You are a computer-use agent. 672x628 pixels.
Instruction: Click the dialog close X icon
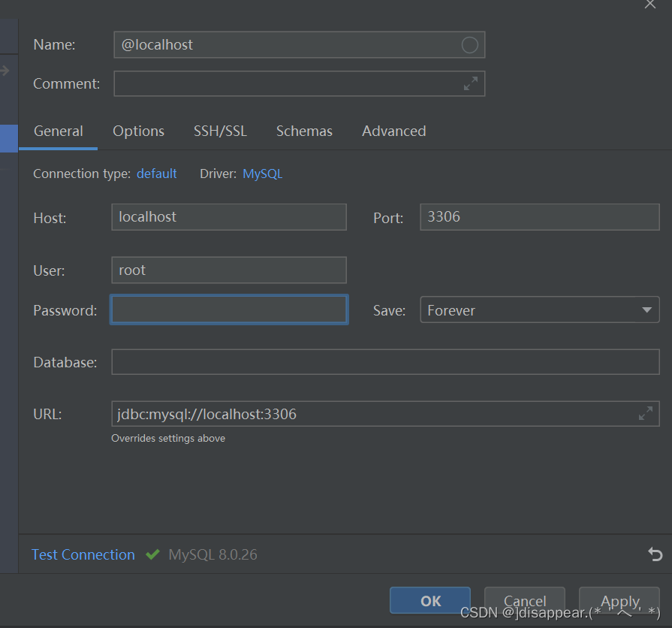650,5
